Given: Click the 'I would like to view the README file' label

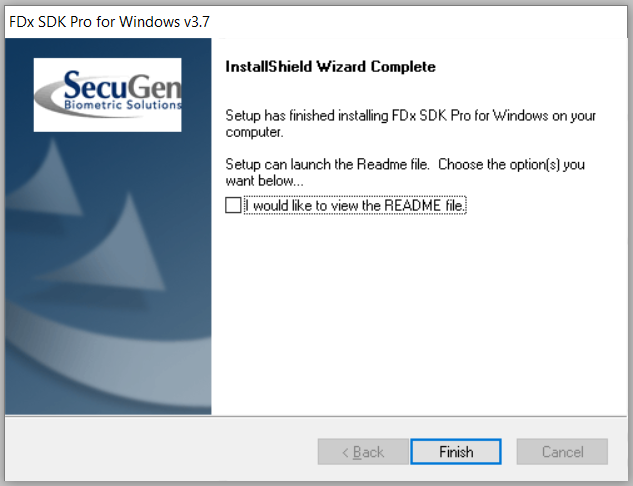Looking at the screenshot, I should (355, 205).
